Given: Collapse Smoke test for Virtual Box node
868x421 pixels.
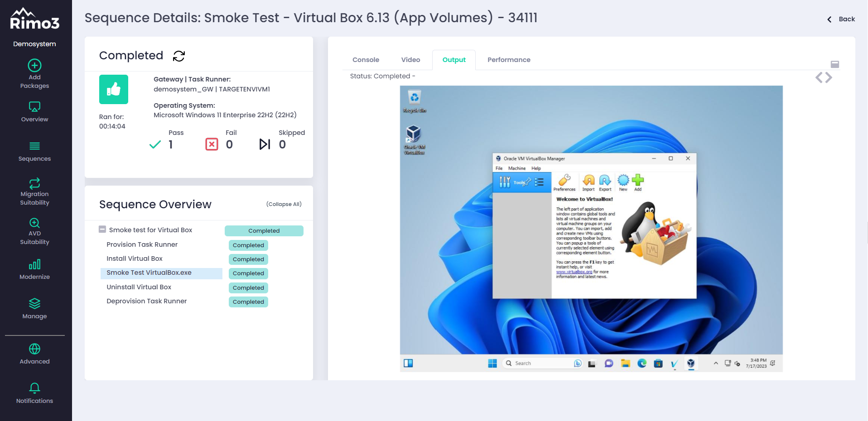Looking at the screenshot, I should click(102, 230).
